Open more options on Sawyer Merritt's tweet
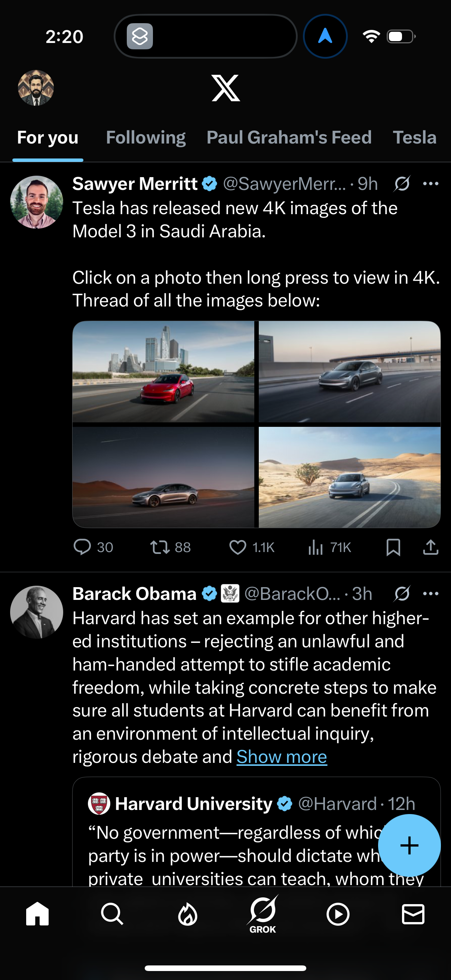This screenshot has height=980, width=451. point(430,184)
